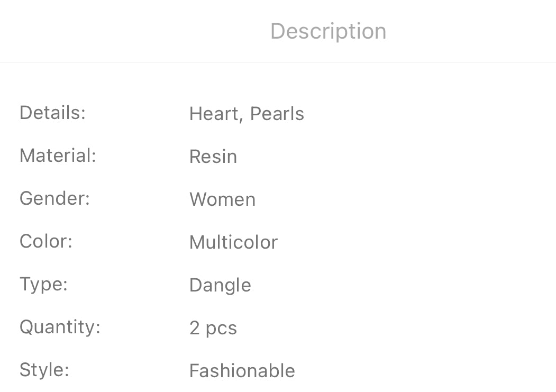Click the Type label

[43, 284]
